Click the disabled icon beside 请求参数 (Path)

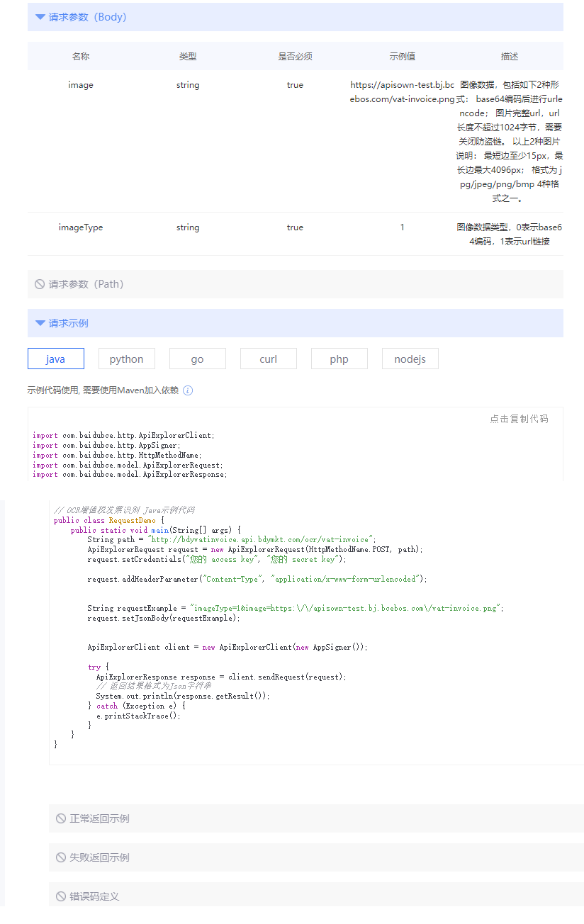coord(40,284)
